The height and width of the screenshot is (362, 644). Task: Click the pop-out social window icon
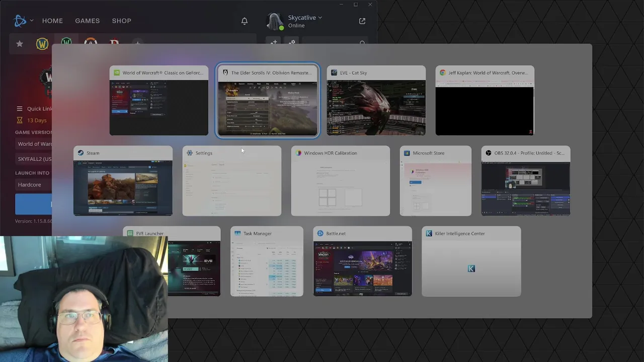coord(362,21)
